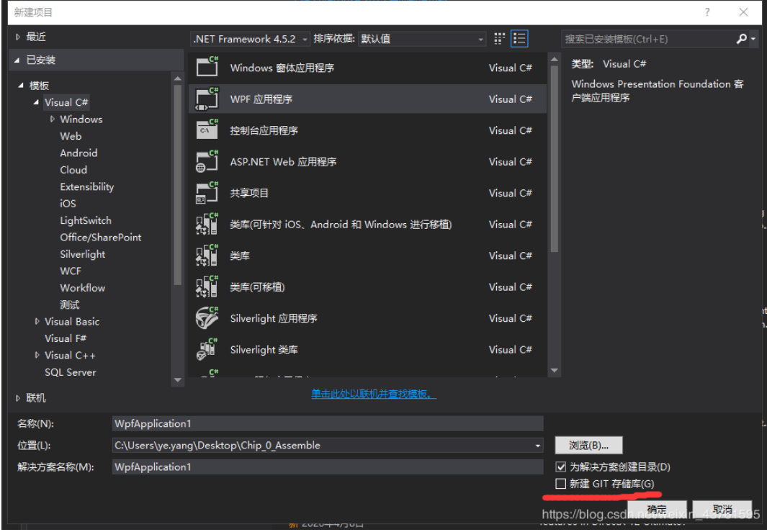Click the 共享项目 template icon

pos(207,193)
